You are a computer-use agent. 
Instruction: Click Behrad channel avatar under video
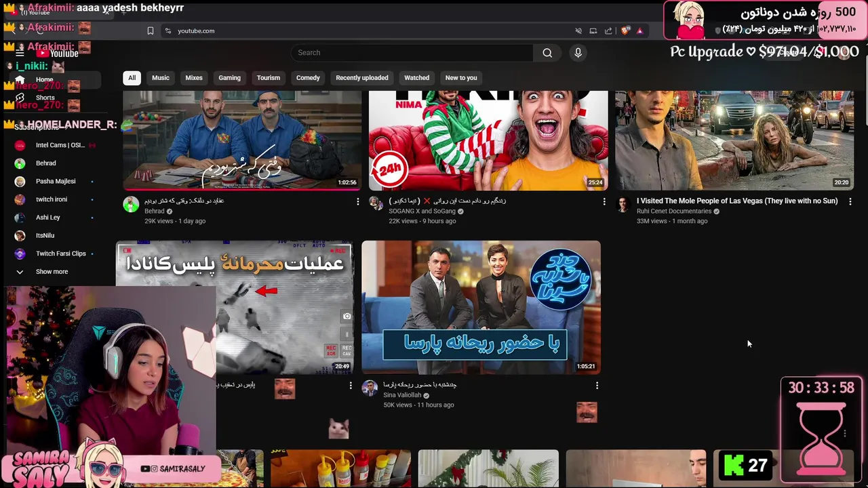tap(131, 204)
